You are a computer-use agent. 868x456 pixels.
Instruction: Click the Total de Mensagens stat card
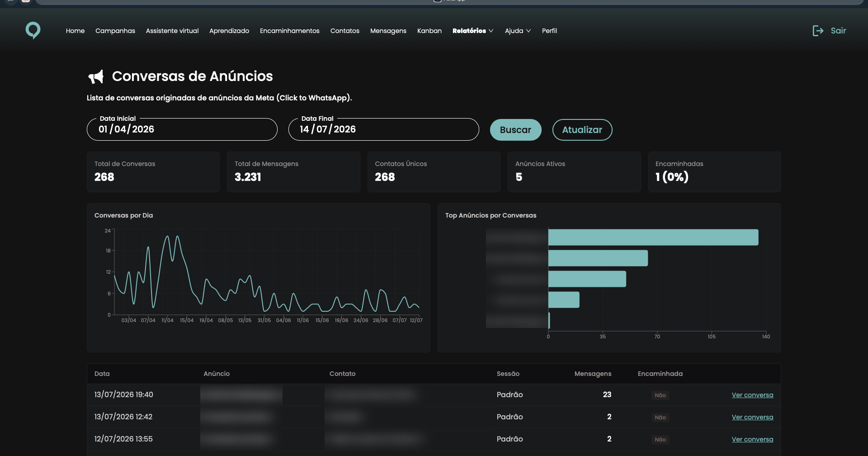[293, 172]
